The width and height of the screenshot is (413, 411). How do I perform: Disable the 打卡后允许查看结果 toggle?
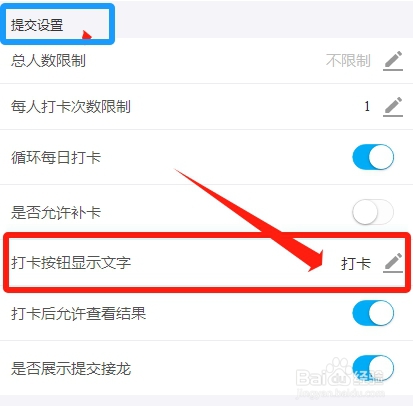pyautogui.click(x=373, y=313)
